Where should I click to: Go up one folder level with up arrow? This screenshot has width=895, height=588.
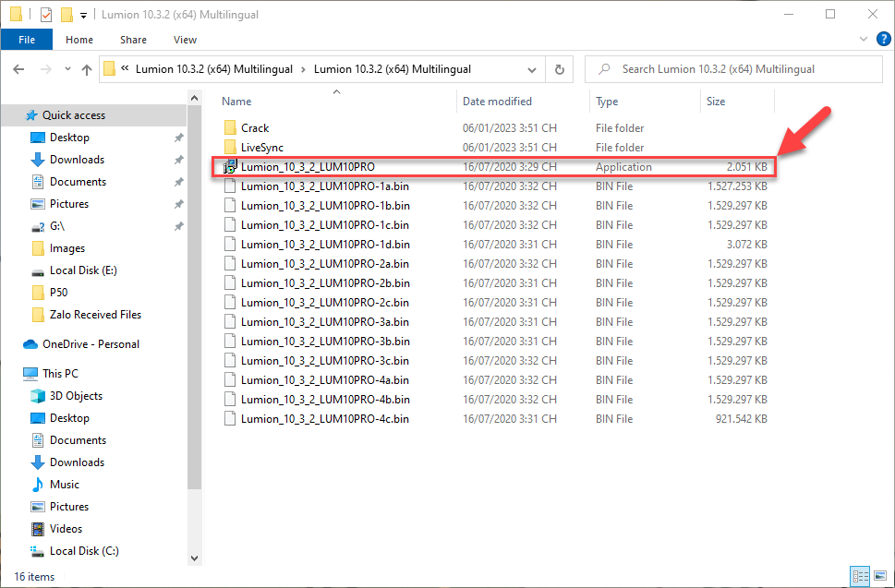pyautogui.click(x=87, y=69)
